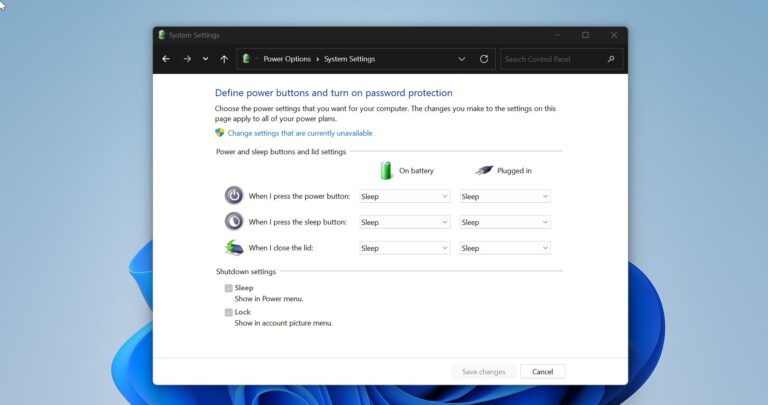Select System Settings breadcrumb item
Image resolution: width=768 pixels, height=405 pixels.
[x=349, y=59]
